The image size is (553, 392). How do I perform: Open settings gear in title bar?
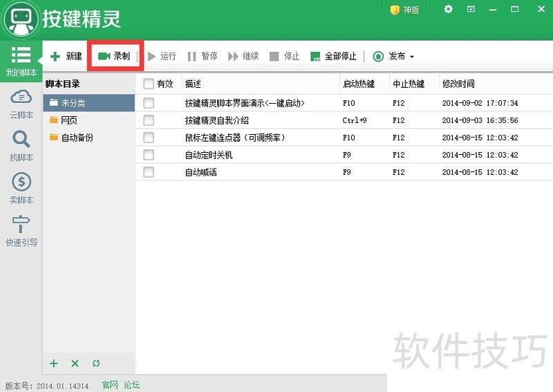(449, 9)
